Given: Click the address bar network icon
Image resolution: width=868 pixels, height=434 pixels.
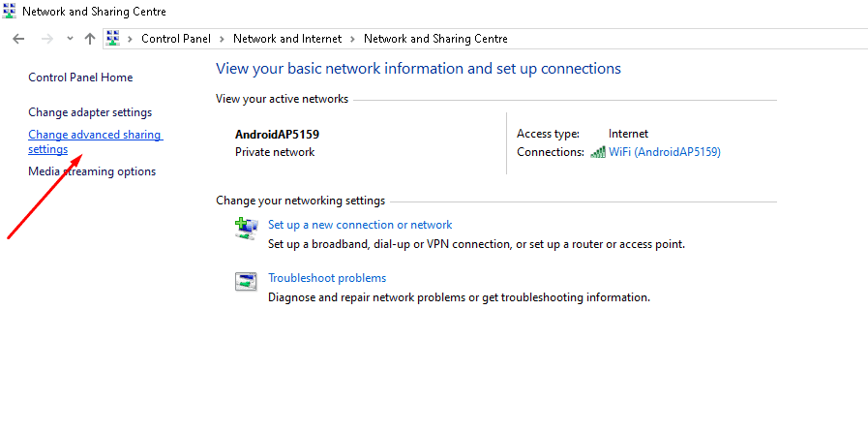Looking at the screenshot, I should click(113, 38).
